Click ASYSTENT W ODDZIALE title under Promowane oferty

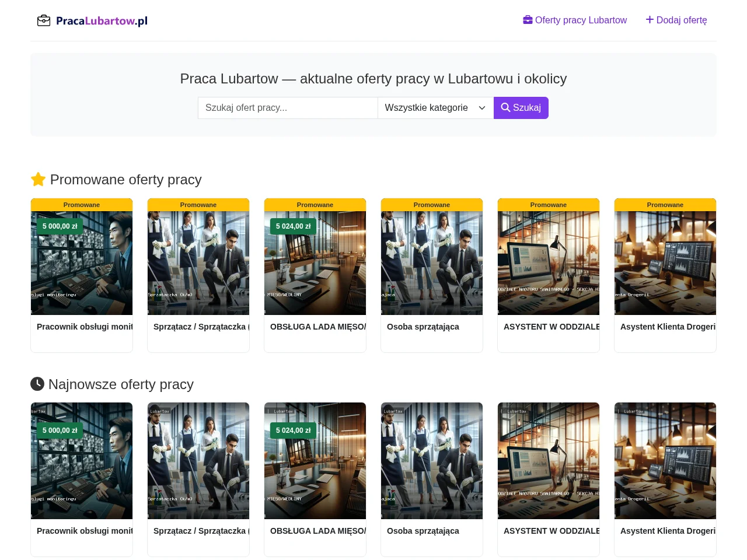[x=551, y=327]
